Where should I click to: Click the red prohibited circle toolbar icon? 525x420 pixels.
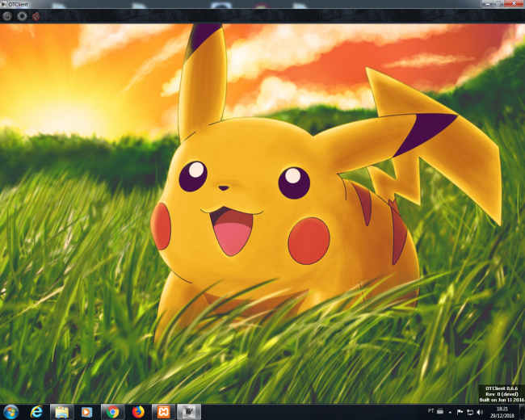(x=36, y=16)
